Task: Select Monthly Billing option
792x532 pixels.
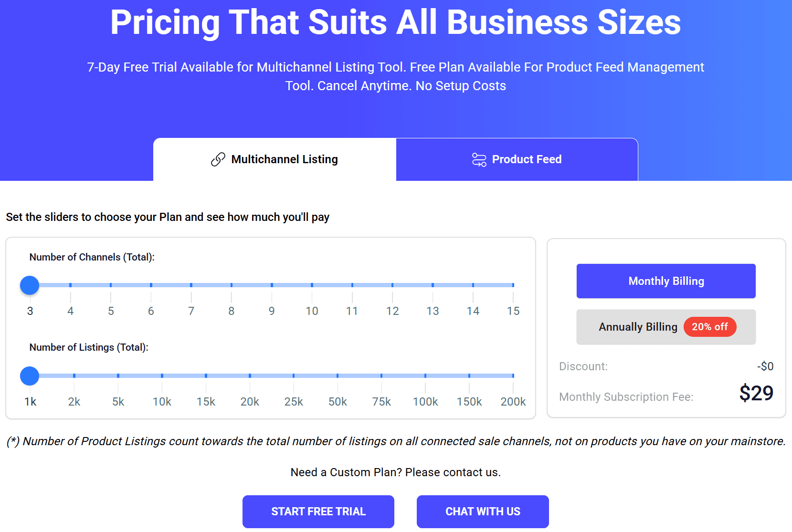Action: coord(666,281)
